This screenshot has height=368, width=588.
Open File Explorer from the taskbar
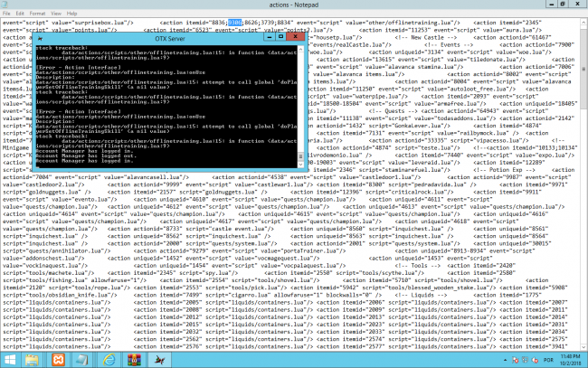[32, 360]
